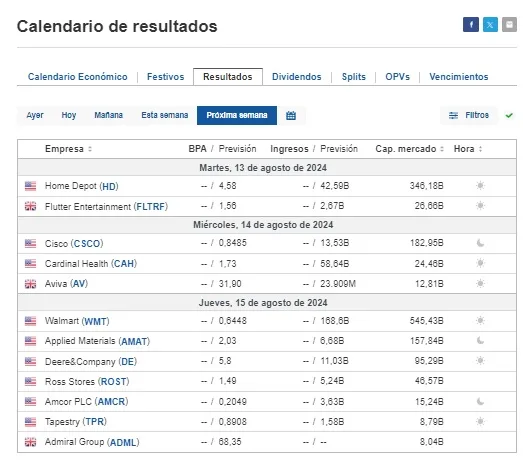Click the sun icon in Home Depot row
The height and width of the screenshot is (469, 523).
coord(480,185)
